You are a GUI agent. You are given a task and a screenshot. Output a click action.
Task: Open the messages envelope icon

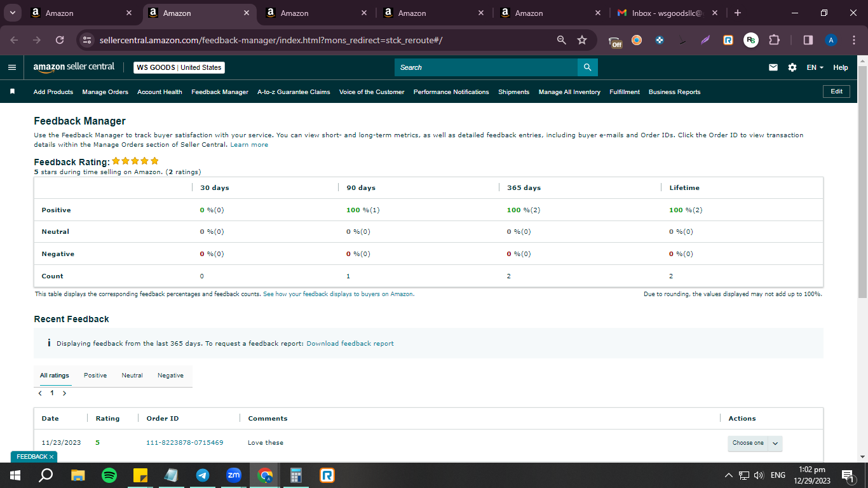point(773,67)
